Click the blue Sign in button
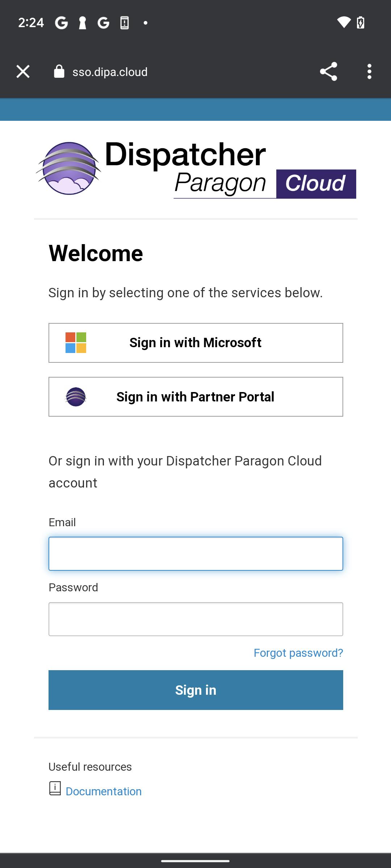 [196, 690]
